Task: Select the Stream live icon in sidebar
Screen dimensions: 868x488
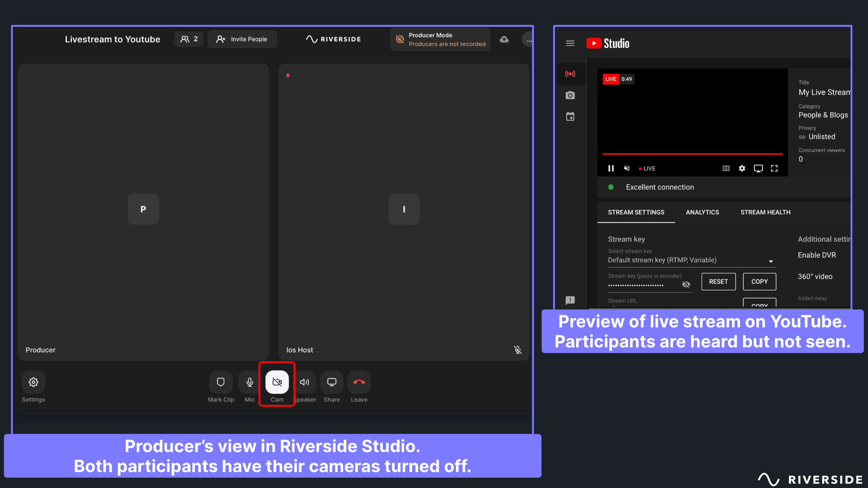Action: click(x=570, y=74)
